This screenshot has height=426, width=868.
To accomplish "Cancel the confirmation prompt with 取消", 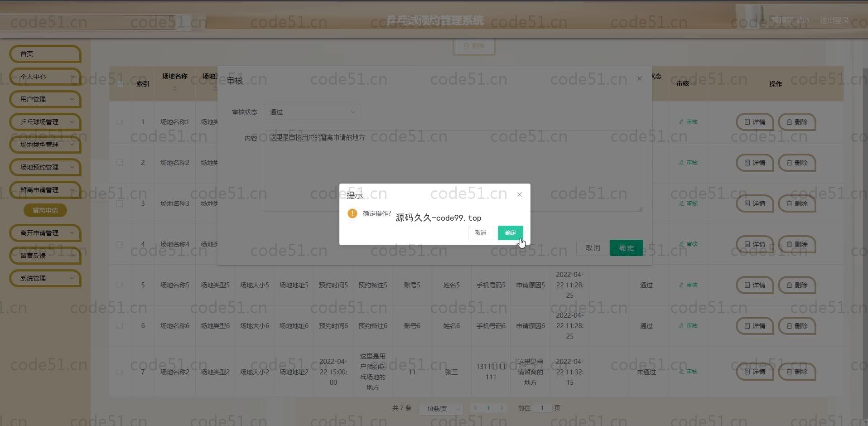I will pyautogui.click(x=480, y=233).
